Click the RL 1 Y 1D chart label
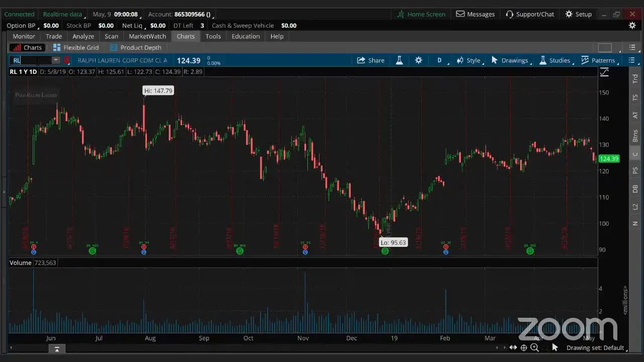This screenshot has height=362, width=644. (23, 71)
